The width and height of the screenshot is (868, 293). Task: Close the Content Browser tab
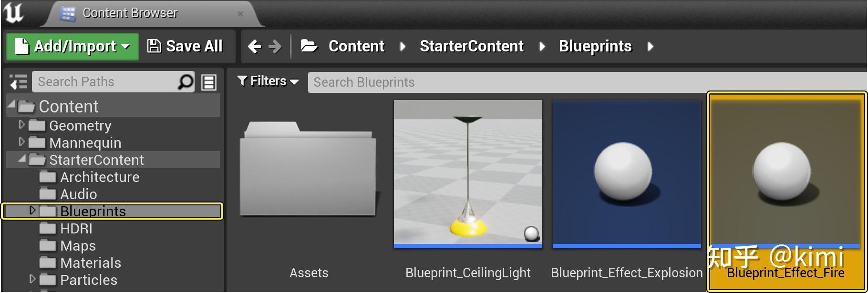pos(240,14)
